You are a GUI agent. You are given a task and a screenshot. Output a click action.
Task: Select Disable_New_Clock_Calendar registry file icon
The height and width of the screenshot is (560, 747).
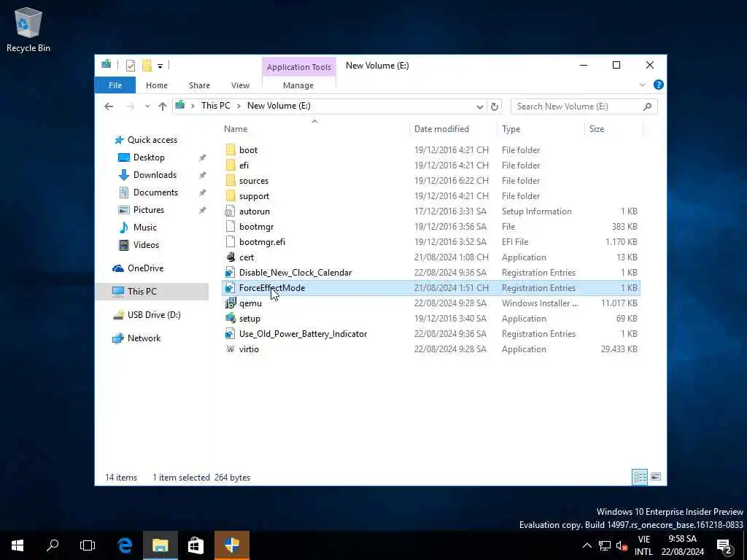point(231,273)
